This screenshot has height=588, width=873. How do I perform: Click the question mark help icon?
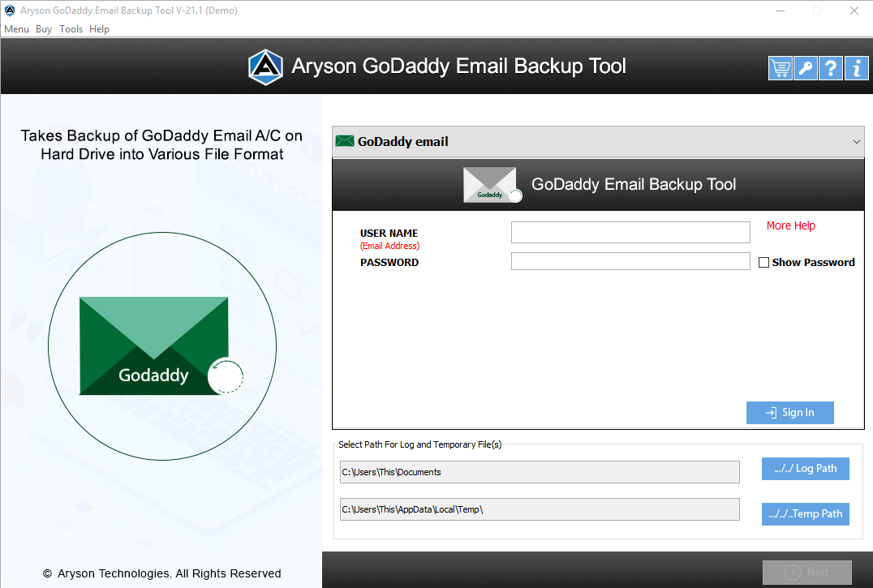tap(831, 68)
